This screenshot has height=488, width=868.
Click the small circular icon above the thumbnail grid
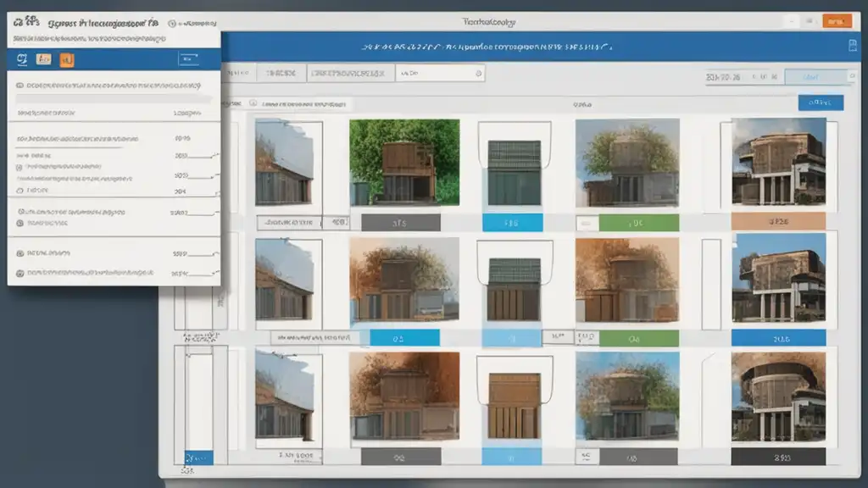coord(253,103)
